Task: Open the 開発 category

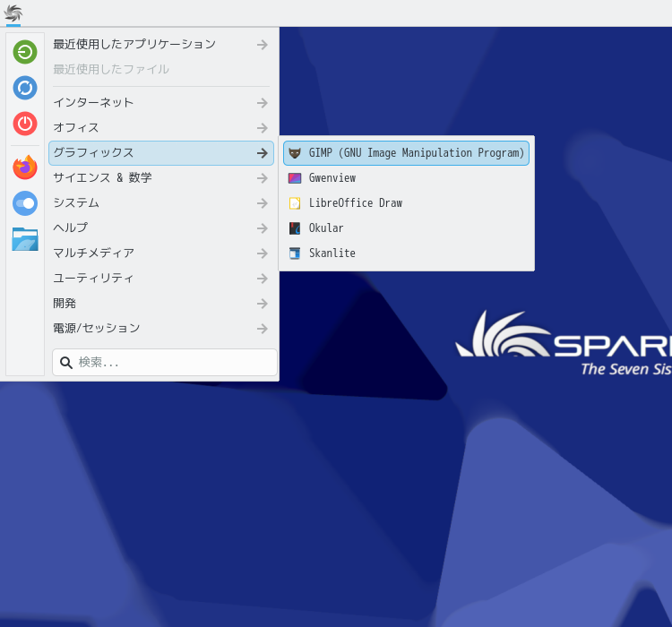Action: [161, 304]
